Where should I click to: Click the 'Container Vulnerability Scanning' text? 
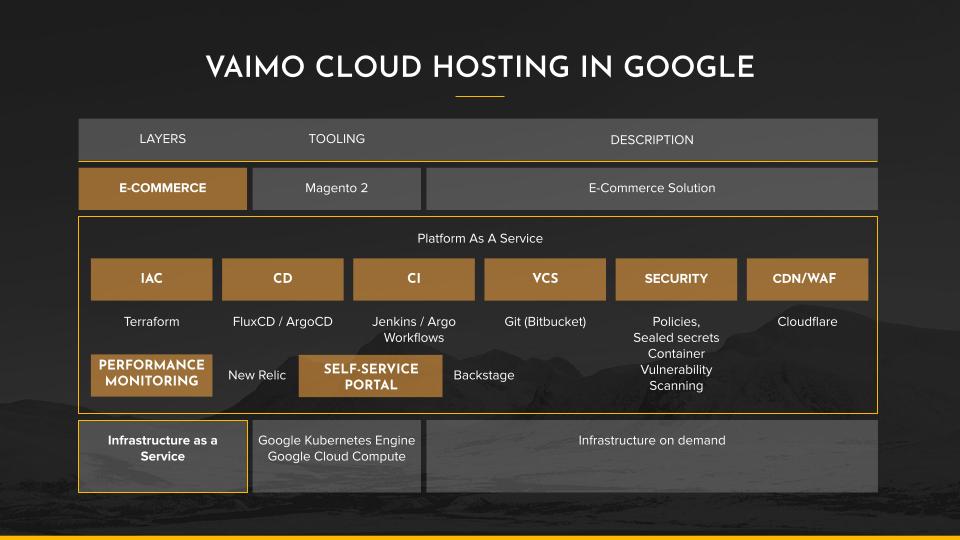pos(677,370)
